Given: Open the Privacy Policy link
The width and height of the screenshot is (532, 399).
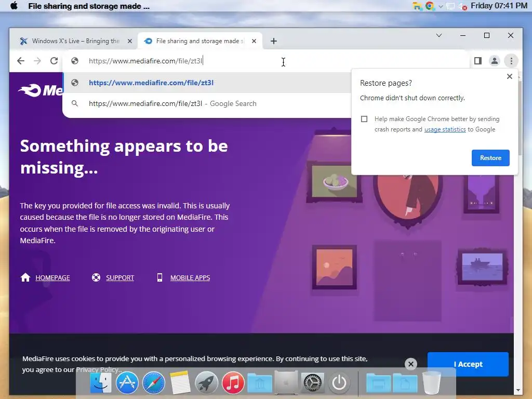Looking at the screenshot, I should 97,369.
